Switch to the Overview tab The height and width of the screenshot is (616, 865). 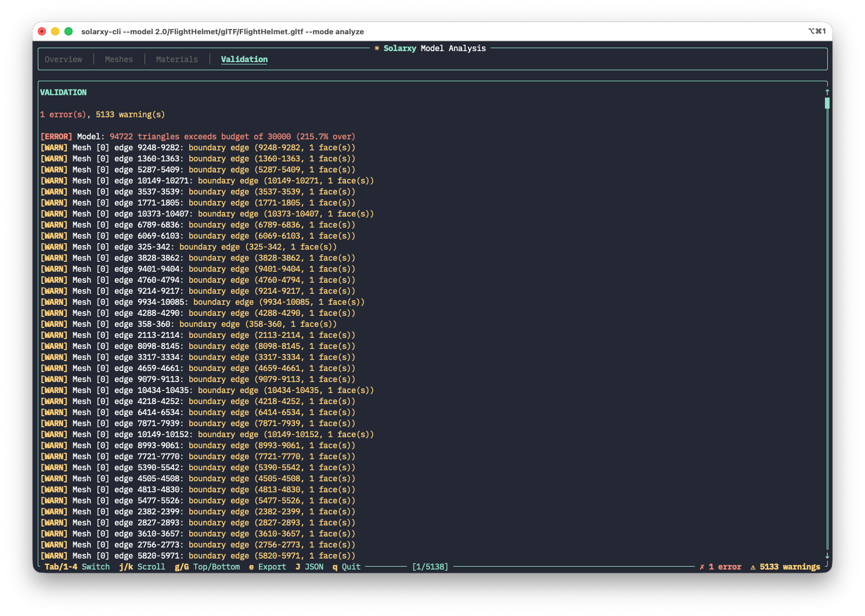(63, 59)
